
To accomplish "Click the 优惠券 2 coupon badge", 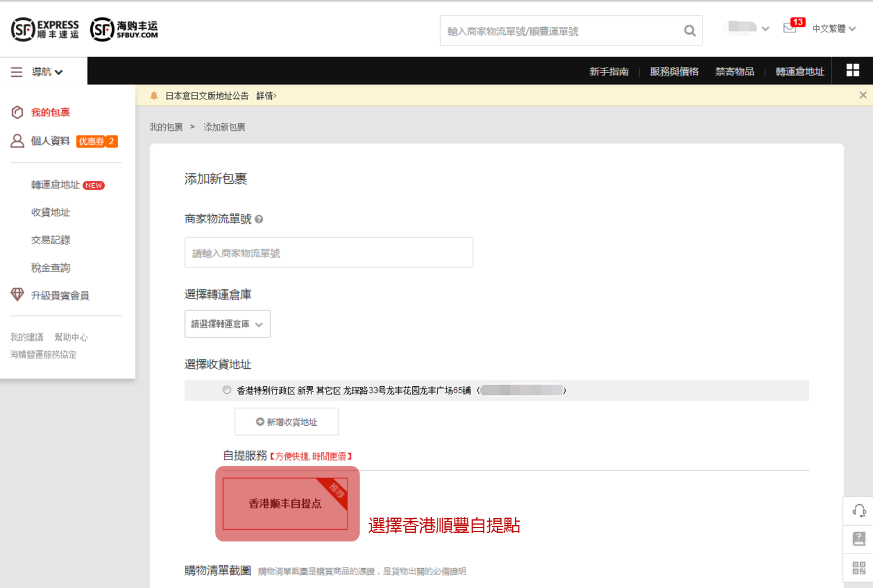I will tap(97, 141).
